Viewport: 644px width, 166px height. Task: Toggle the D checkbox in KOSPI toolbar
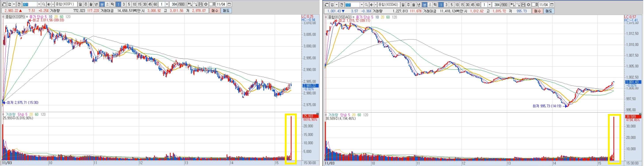pos(211,4)
